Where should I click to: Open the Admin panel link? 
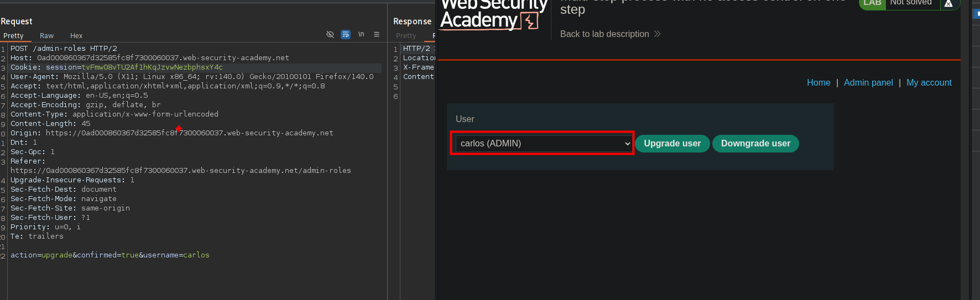(868, 83)
